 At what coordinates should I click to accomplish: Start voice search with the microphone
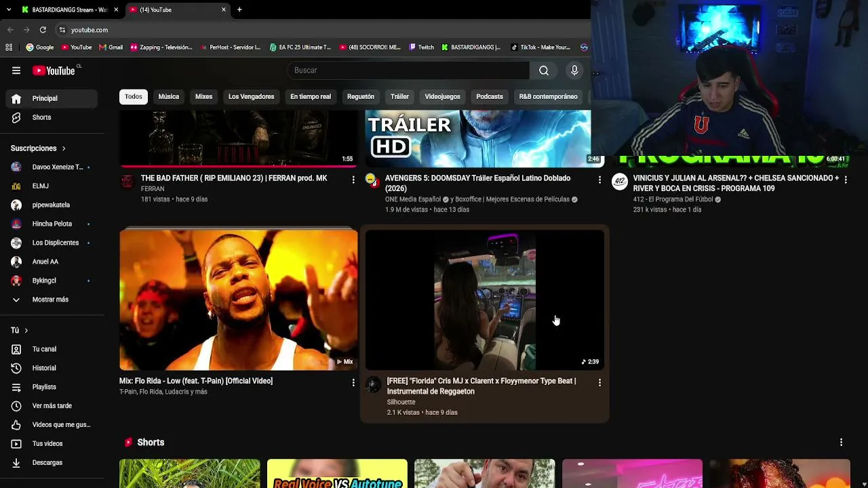[574, 70]
